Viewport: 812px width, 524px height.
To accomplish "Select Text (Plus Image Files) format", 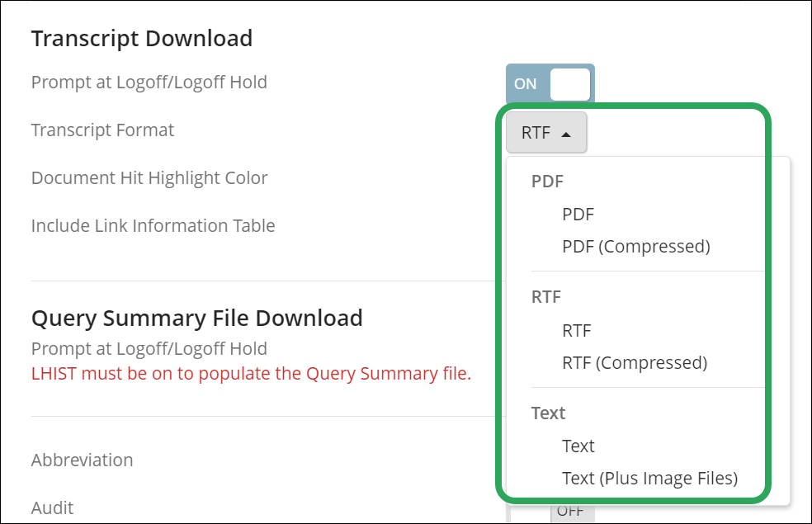I will click(x=649, y=479).
